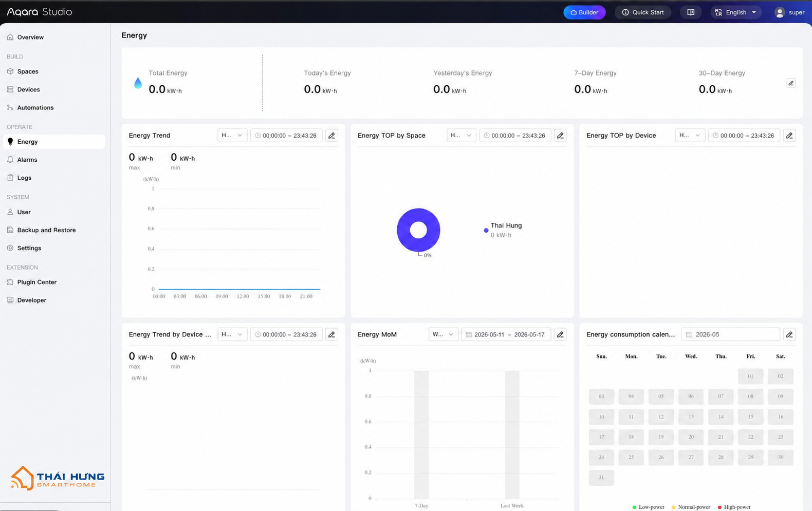Open User in the sidebar
The image size is (812, 511).
click(x=54, y=212)
